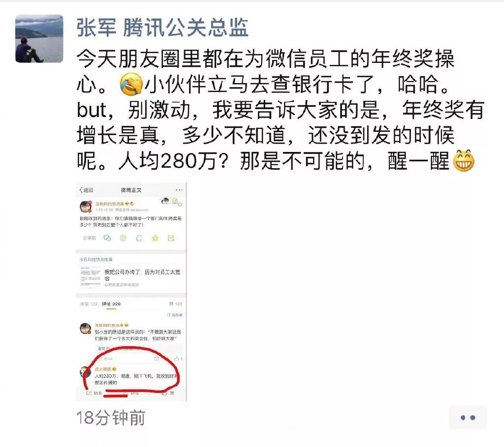
Task: Expand the 按热度 sort option
Action: (175, 315)
